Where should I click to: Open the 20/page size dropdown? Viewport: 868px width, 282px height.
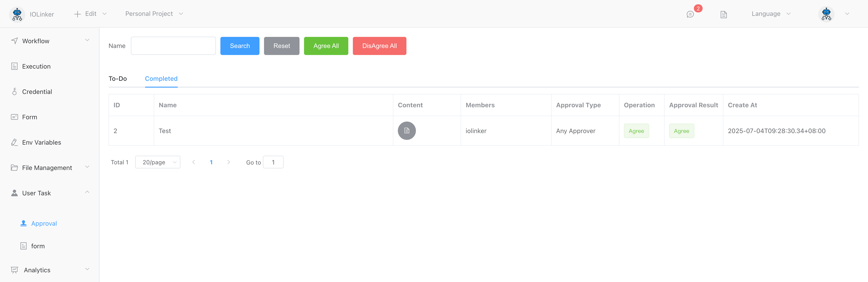point(157,162)
